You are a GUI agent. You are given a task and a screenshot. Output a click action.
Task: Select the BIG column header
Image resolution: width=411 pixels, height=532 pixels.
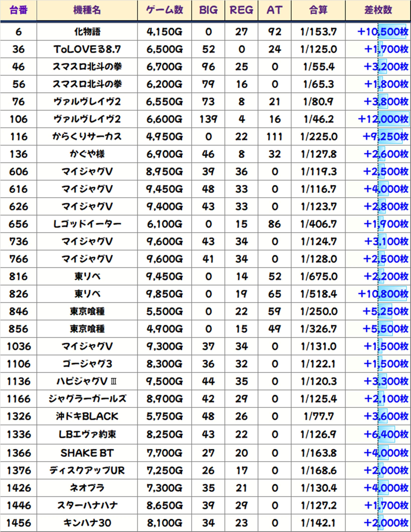(x=208, y=10)
